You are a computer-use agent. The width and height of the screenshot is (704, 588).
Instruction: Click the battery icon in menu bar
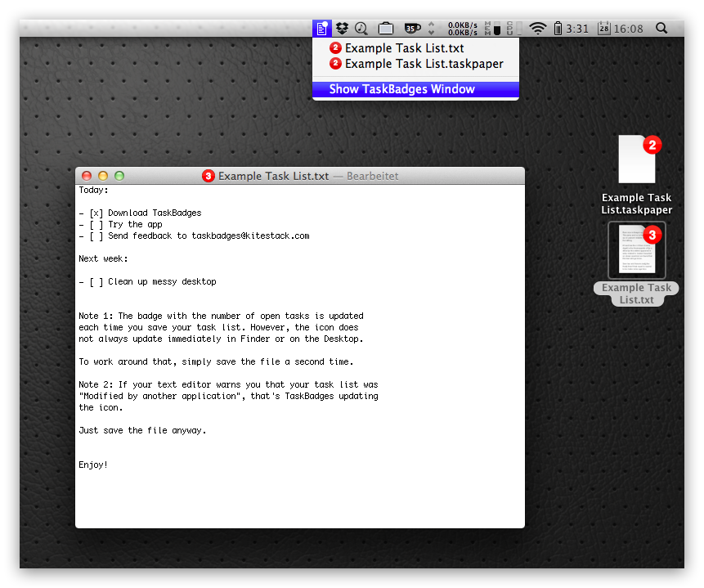[x=558, y=29]
